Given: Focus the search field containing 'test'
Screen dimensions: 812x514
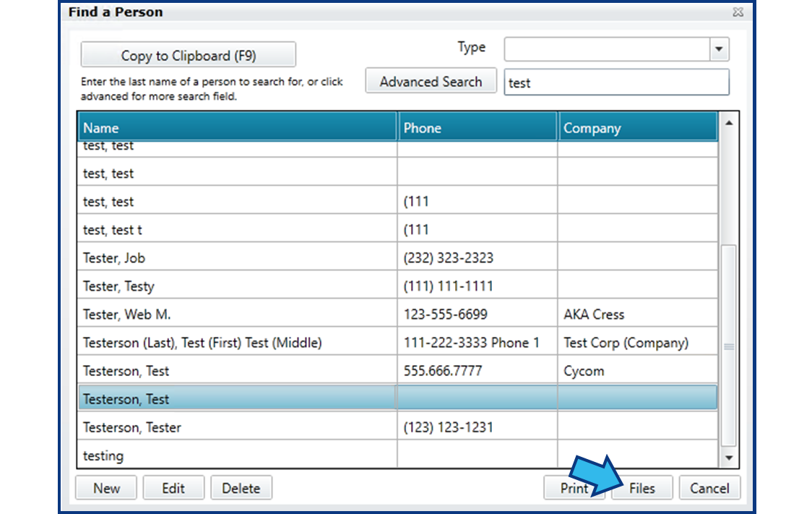Looking at the screenshot, I should tap(616, 82).
